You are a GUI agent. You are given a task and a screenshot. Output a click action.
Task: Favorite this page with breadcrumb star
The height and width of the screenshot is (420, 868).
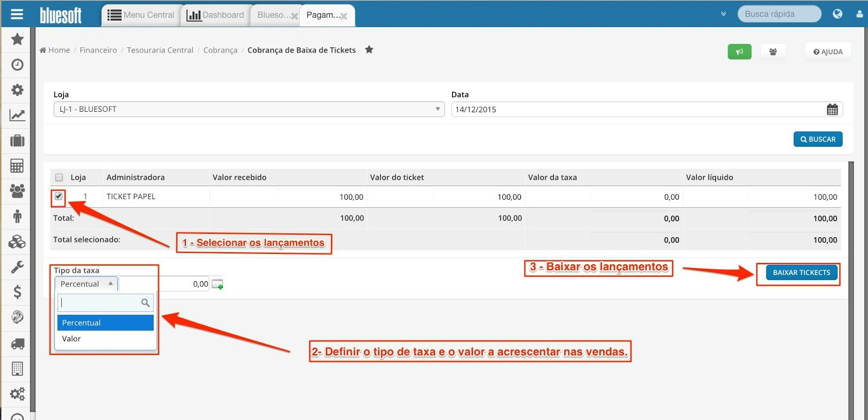[369, 49]
